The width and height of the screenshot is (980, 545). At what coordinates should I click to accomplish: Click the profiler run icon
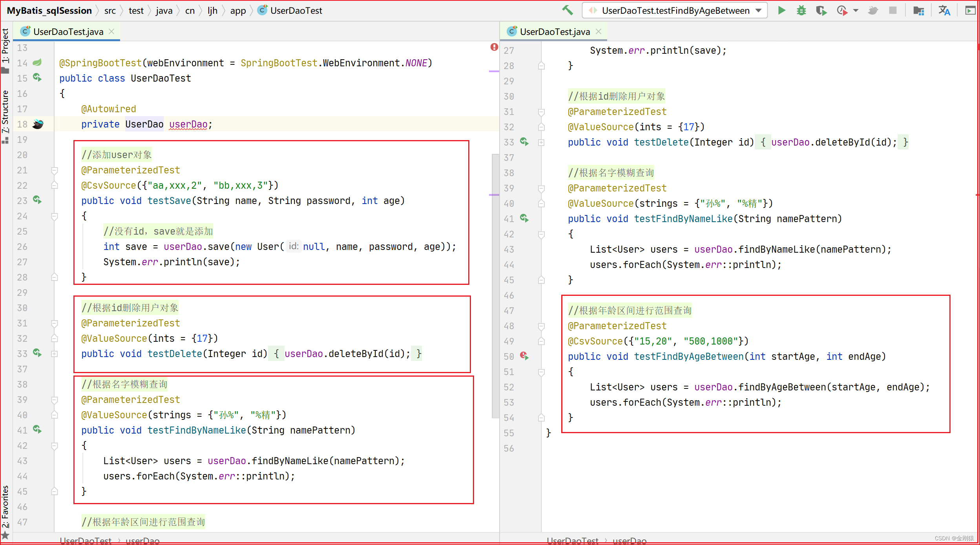(x=842, y=11)
